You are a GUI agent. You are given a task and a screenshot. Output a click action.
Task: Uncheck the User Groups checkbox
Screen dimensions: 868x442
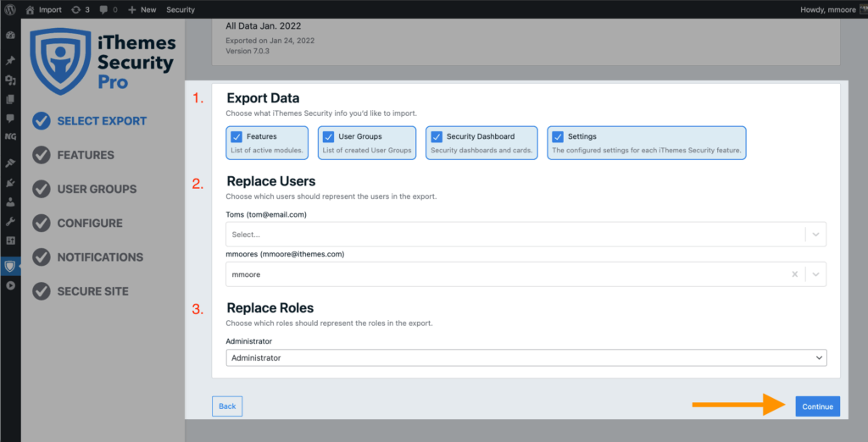(x=328, y=136)
